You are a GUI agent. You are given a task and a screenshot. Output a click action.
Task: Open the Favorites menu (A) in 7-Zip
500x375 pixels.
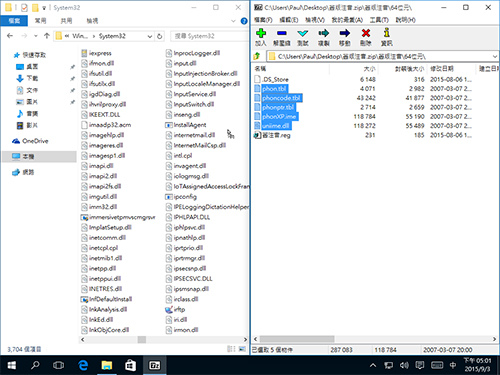(347, 20)
